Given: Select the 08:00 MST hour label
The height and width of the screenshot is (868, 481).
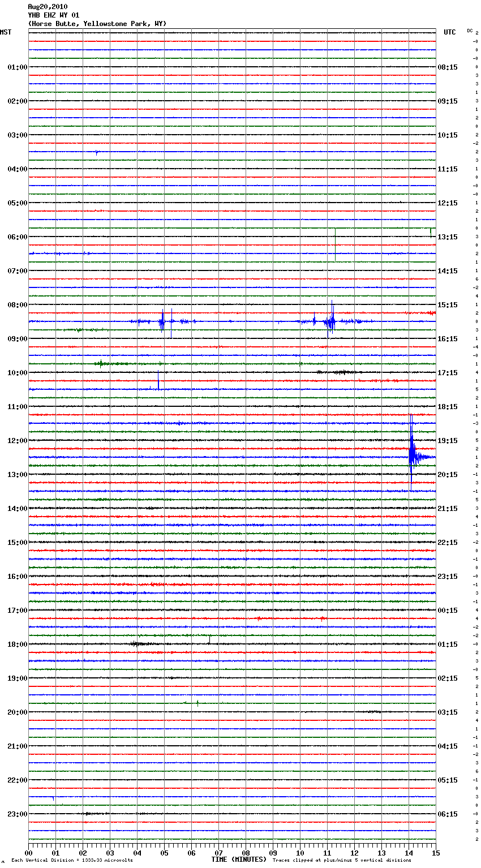Looking at the screenshot, I should [18, 305].
